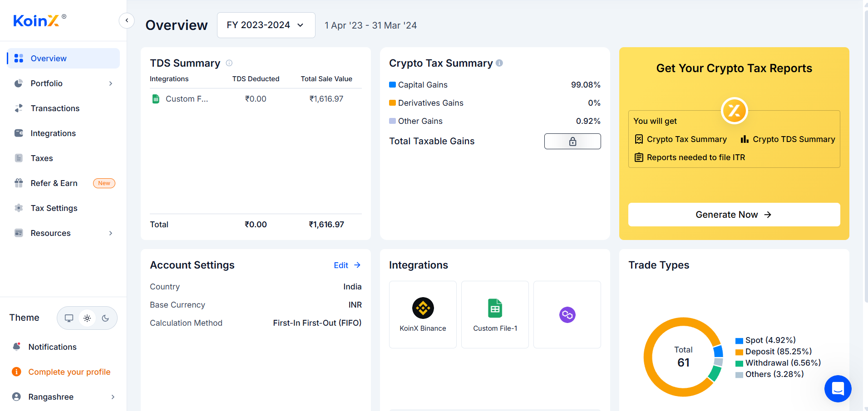
Task: Open the chat support bubble
Action: 838,389
